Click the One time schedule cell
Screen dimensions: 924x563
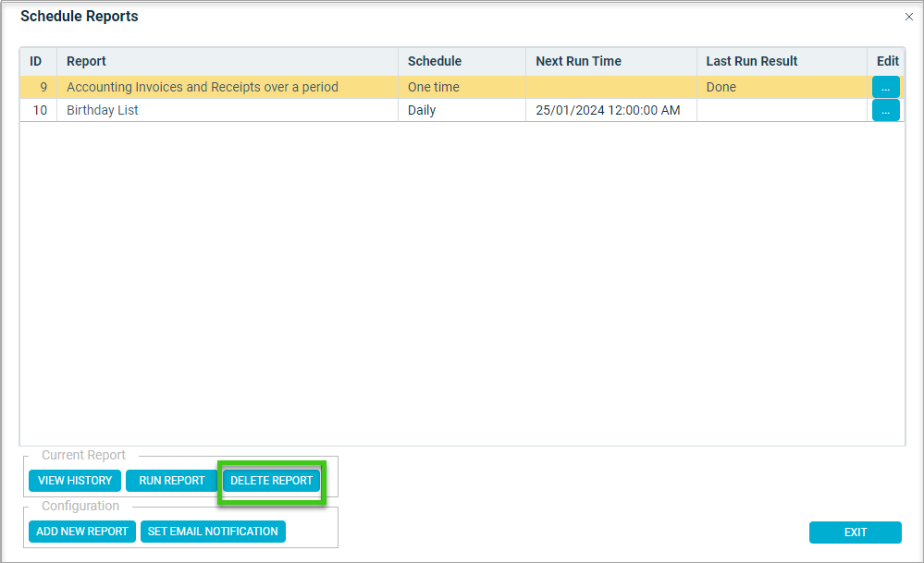point(462,87)
